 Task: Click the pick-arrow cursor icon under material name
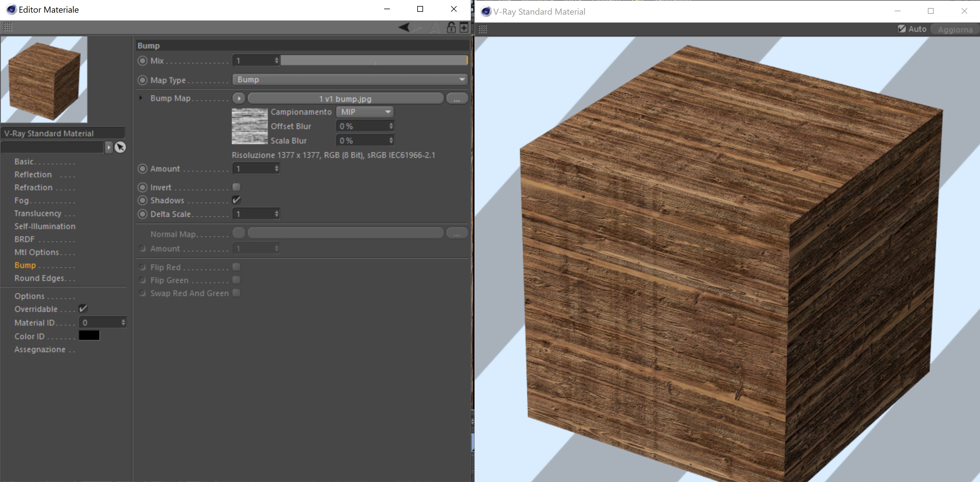click(x=120, y=147)
